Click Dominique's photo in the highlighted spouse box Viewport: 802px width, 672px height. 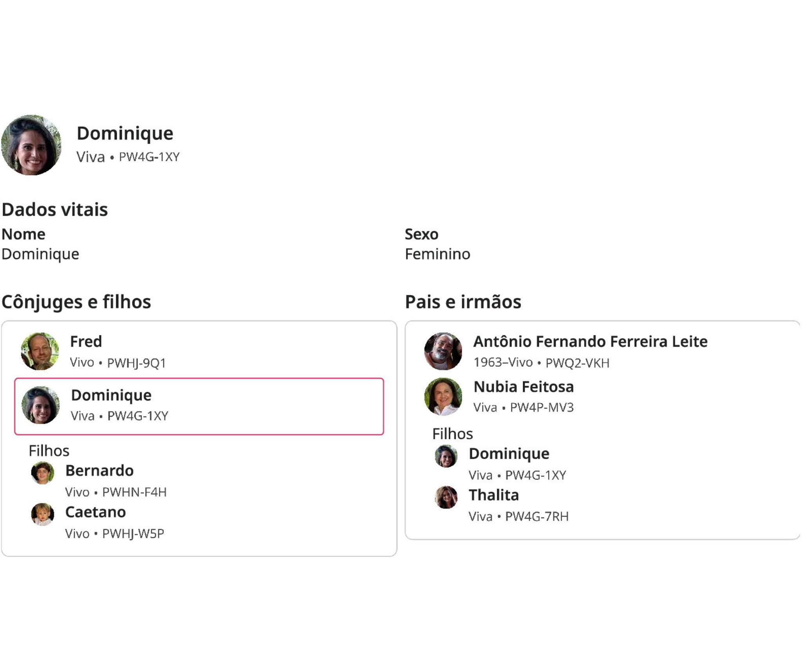[x=40, y=405]
